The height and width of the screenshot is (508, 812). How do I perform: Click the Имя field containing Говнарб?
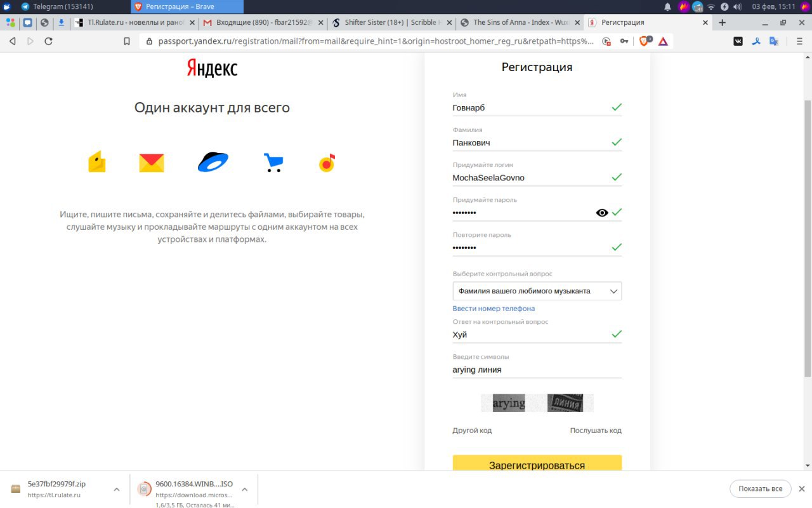coord(537,108)
